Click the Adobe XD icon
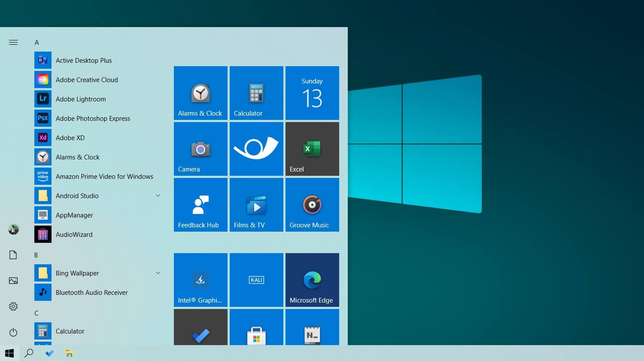Image resolution: width=644 pixels, height=361 pixels. 43,138
